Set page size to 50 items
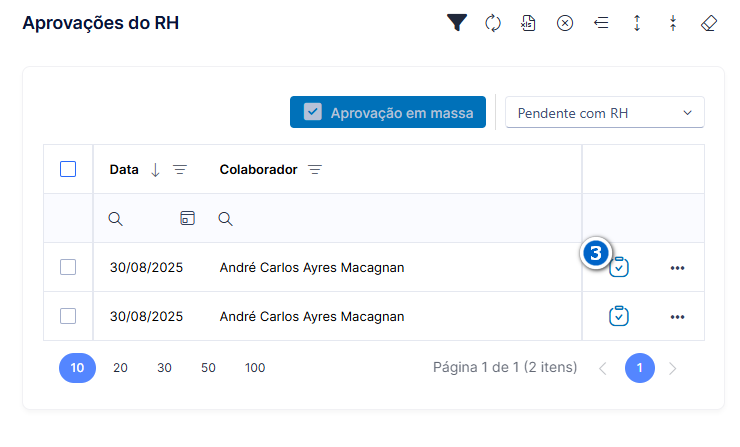This screenshot has height=447, width=740. [208, 368]
